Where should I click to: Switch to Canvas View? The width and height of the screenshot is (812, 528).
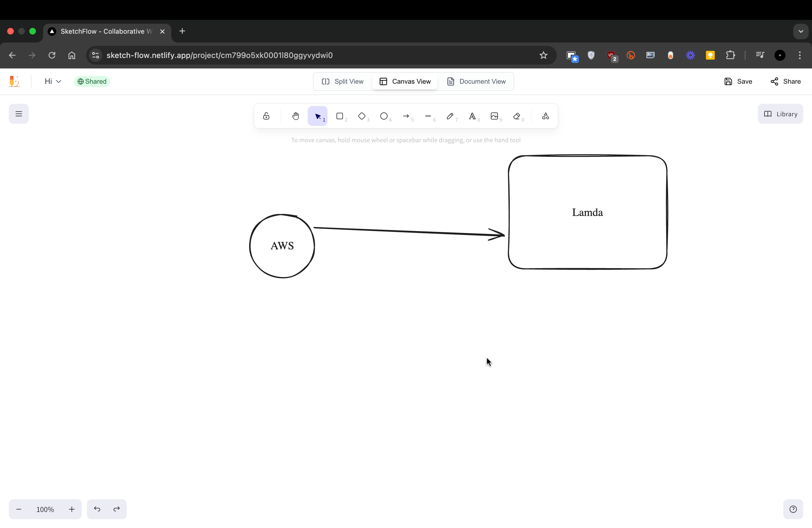[405, 81]
